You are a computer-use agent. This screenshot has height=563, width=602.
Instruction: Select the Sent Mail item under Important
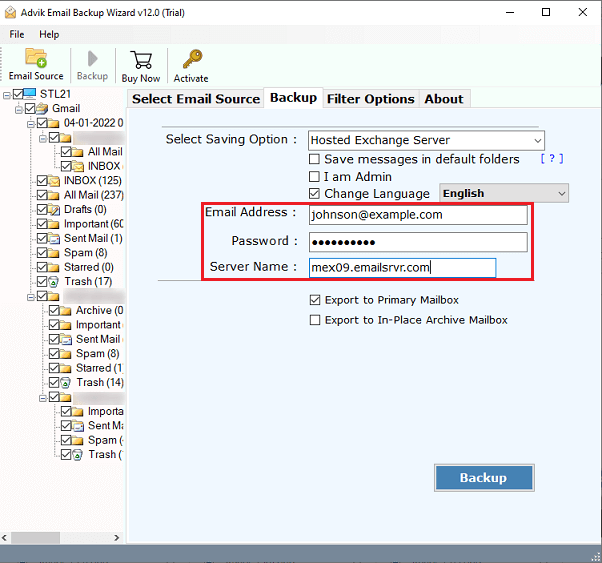(99, 339)
